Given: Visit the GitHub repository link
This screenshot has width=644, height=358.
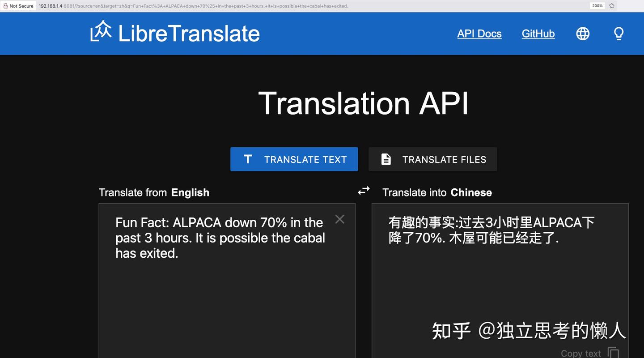Looking at the screenshot, I should point(538,34).
